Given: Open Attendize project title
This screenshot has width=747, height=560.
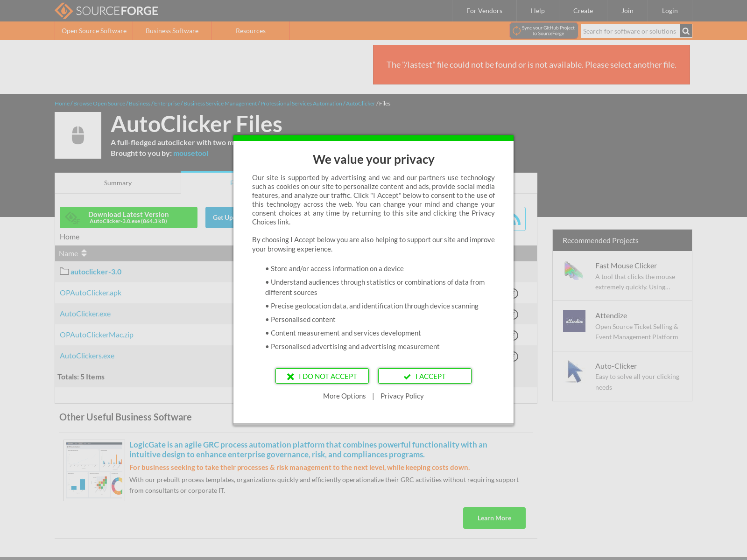Looking at the screenshot, I should (x=611, y=315).
